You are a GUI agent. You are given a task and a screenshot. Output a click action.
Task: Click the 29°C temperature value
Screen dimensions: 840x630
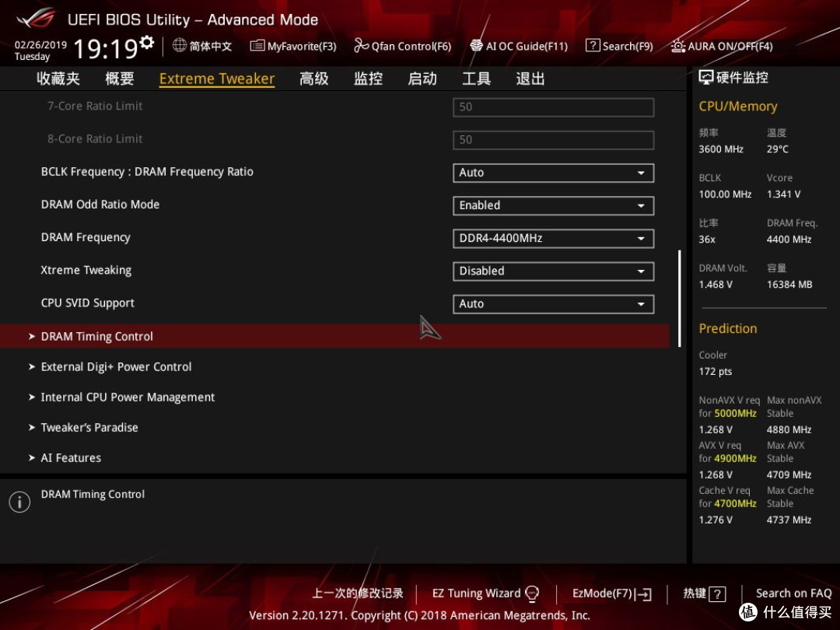click(x=777, y=149)
